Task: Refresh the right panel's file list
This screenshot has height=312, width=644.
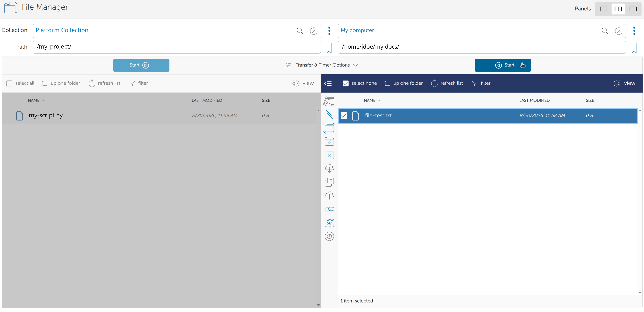Action: (x=447, y=83)
